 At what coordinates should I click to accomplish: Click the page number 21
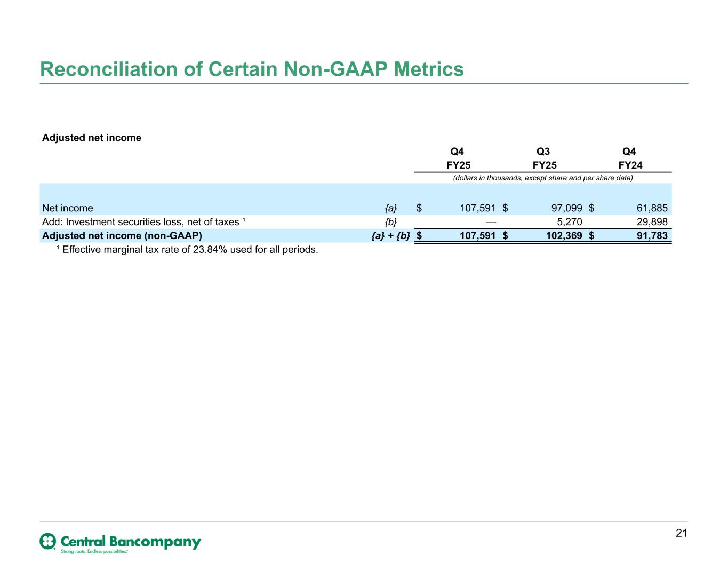(x=681, y=533)
